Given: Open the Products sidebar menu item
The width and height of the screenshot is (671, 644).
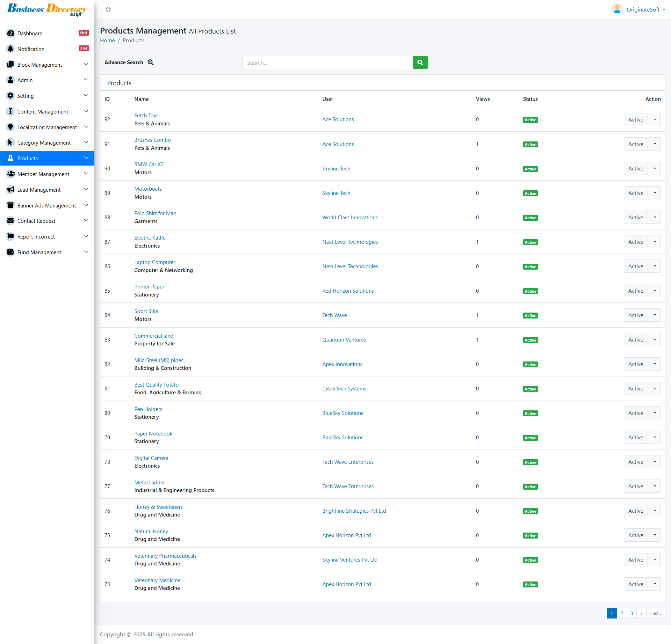Looking at the screenshot, I should (28, 158).
